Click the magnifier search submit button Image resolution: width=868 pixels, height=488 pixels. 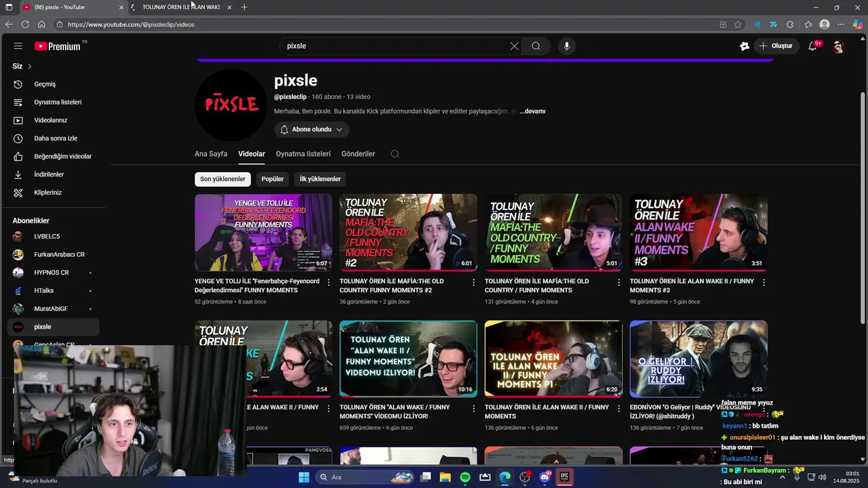coord(536,46)
